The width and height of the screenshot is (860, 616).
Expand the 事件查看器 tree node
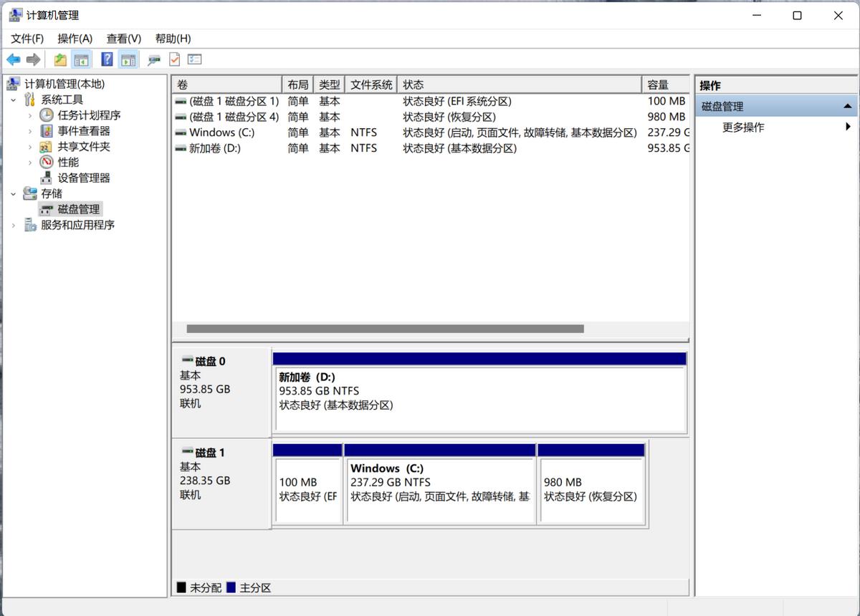[x=29, y=131]
